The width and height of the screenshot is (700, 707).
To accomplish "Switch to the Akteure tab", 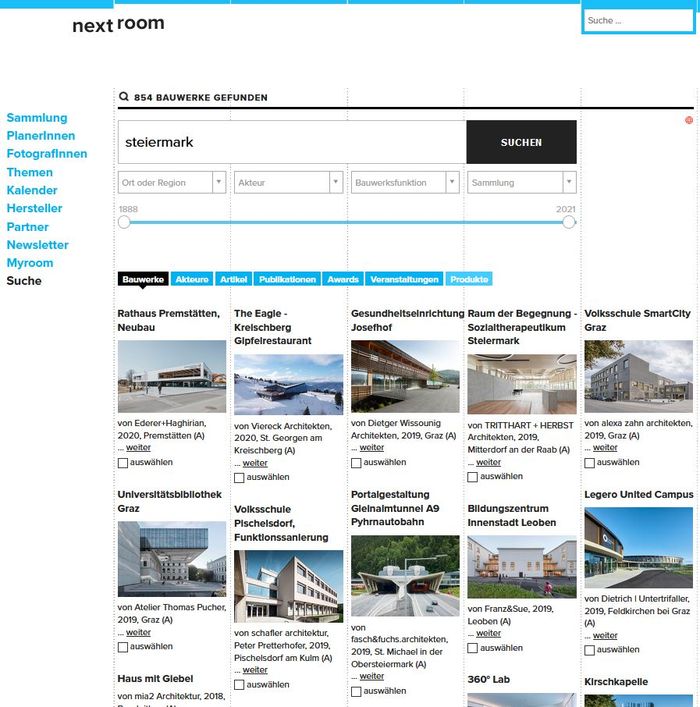I will (x=191, y=280).
